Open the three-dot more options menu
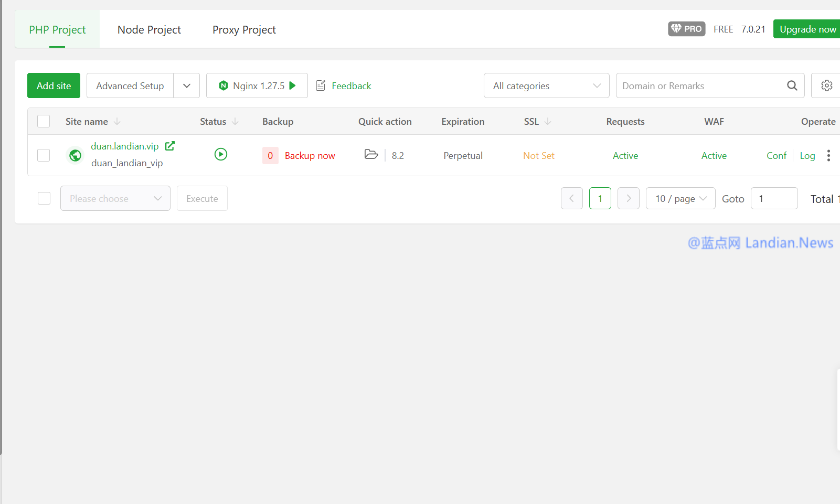The height and width of the screenshot is (504, 840). (828, 155)
